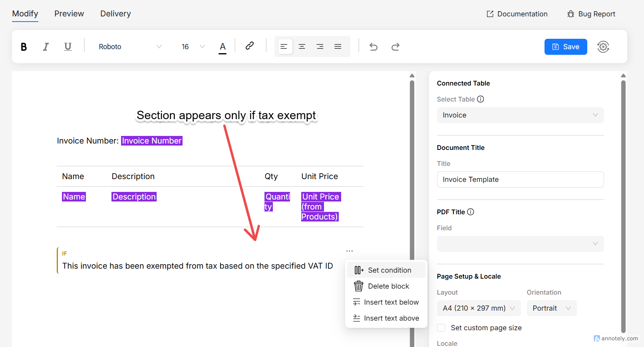This screenshot has width=644, height=347.
Task: Switch to the Preview tab
Action: (x=69, y=14)
